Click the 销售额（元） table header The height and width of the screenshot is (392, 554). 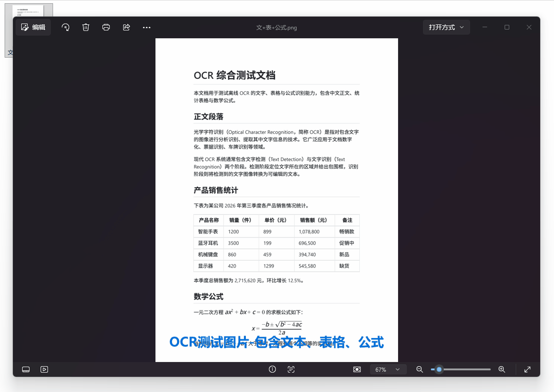click(x=314, y=220)
